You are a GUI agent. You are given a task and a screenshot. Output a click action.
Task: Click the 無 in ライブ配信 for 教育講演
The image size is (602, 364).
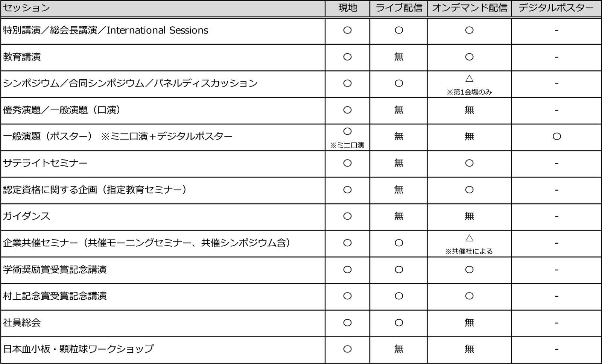399,57
